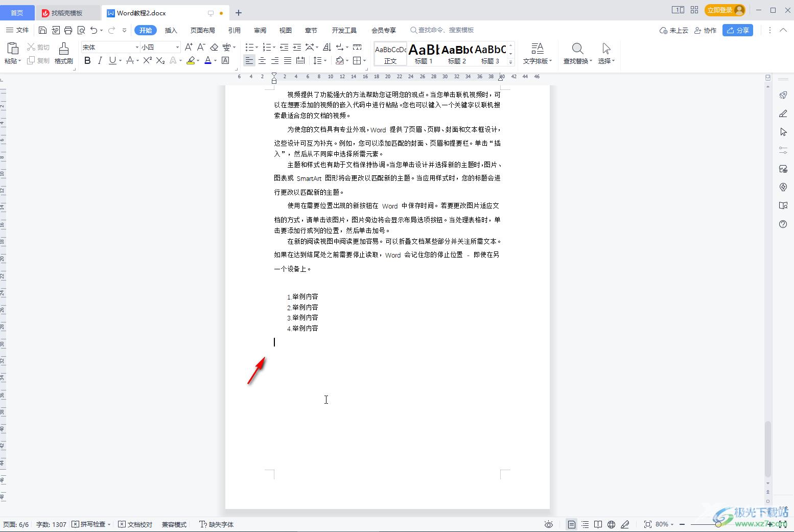Apply superscript X² formatting
Screen dimensions: 794x532
(x=147, y=60)
